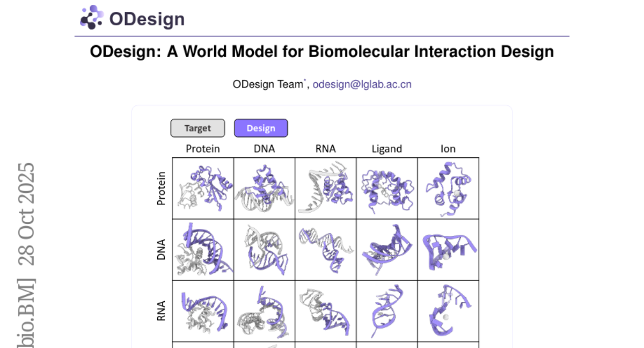Viewport: 644px width, 348px height.
Task: Select the Protein row, Ligand column structure
Action: 386,189
